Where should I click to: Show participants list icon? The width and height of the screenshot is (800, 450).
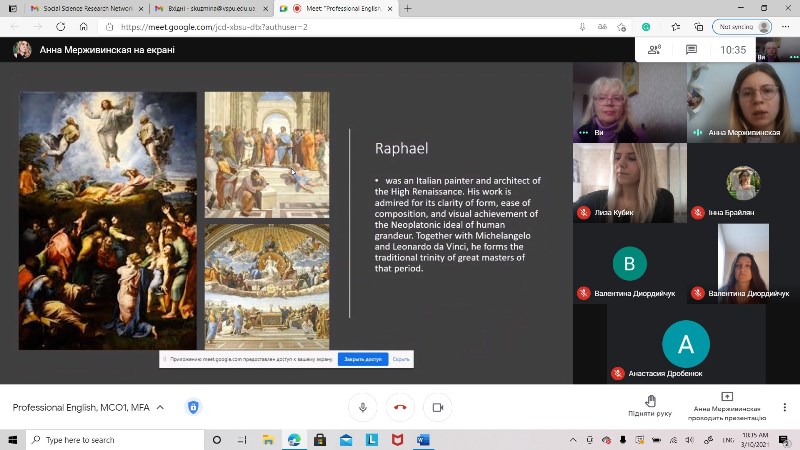coord(655,49)
